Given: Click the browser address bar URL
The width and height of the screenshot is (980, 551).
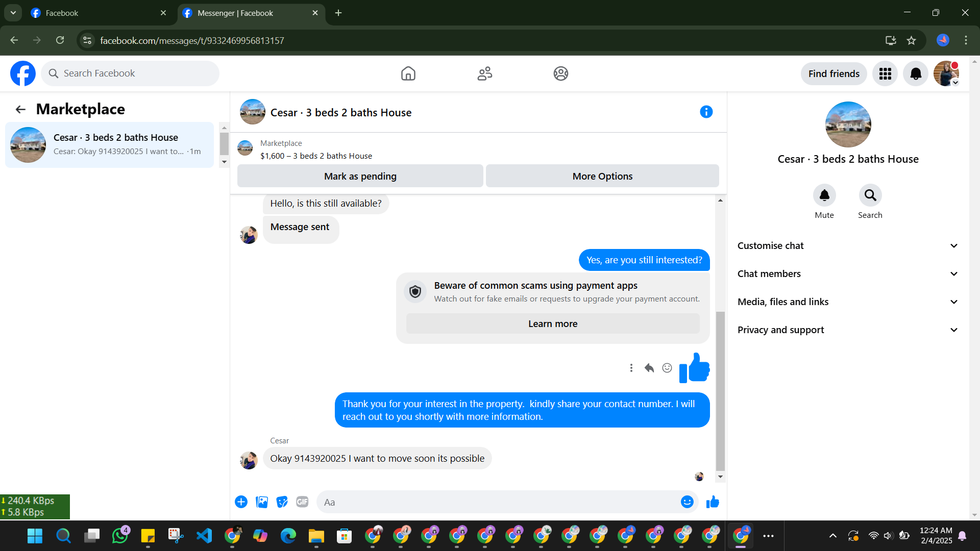Looking at the screenshot, I should click(x=192, y=41).
